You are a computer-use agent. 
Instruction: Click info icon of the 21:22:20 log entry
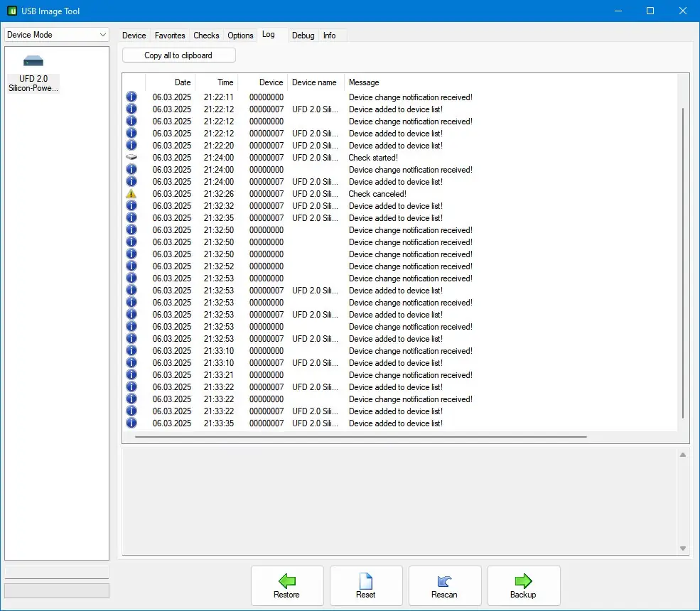[x=131, y=145]
